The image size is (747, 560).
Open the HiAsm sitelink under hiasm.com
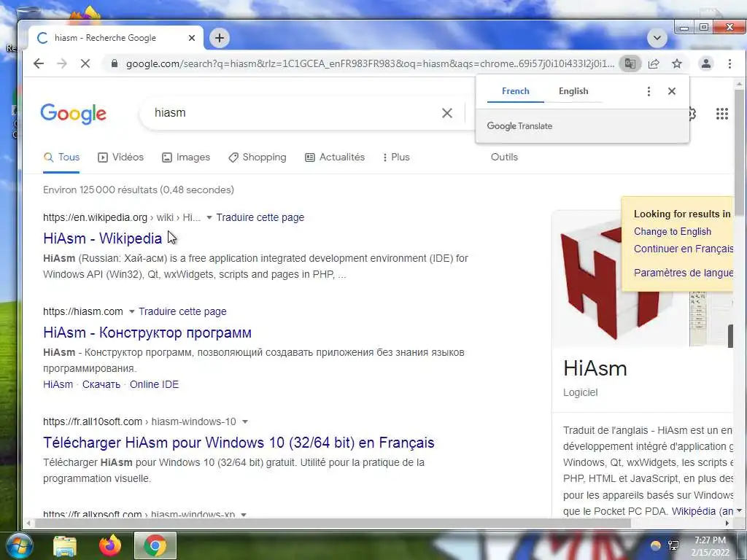click(58, 384)
